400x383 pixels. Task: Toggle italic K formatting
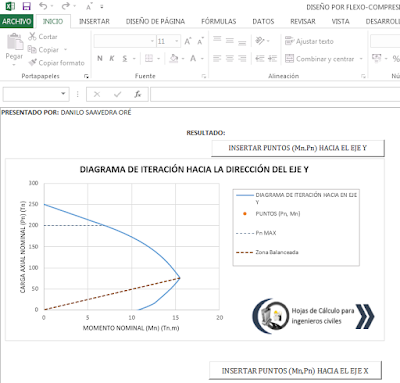(x=112, y=59)
